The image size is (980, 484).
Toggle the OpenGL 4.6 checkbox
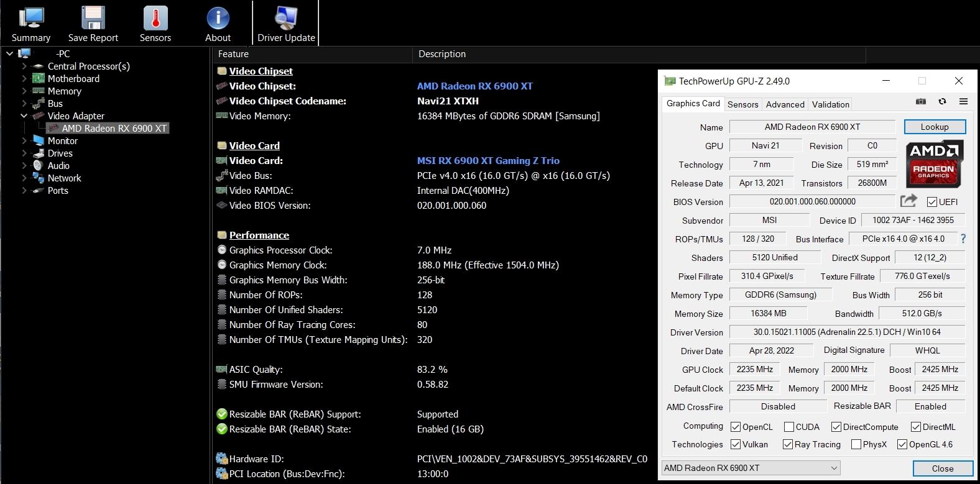click(x=902, y=444)
